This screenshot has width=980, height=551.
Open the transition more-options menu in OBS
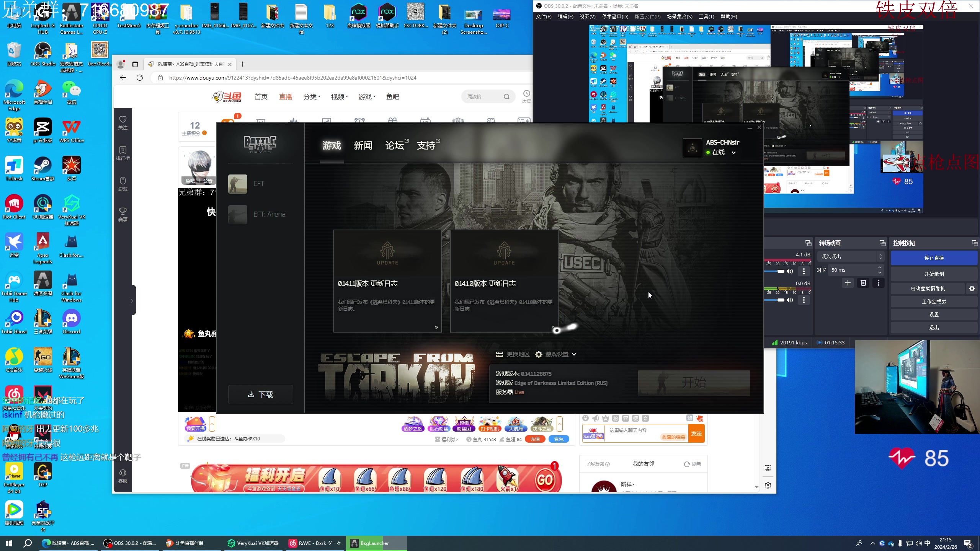(x=879, y=283)
